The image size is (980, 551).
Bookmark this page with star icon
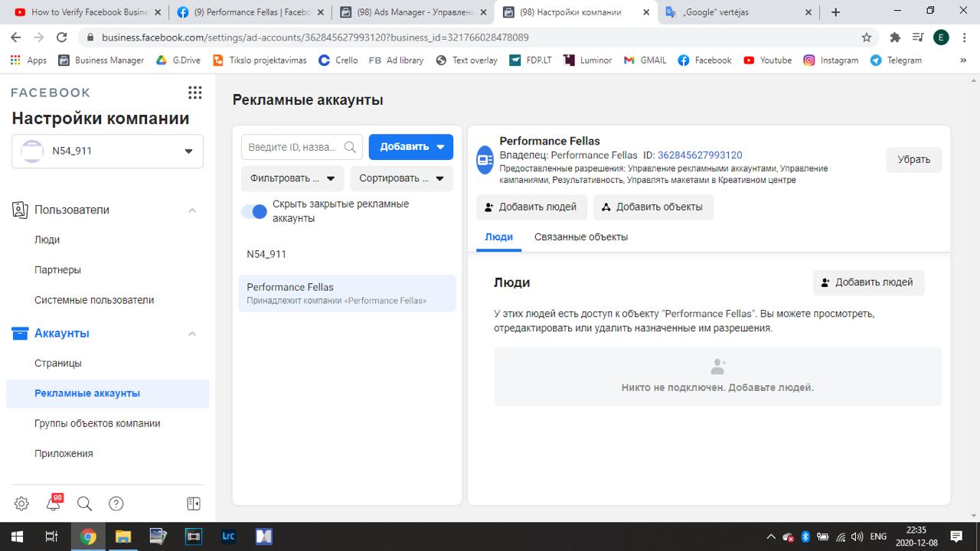point(867,37)
